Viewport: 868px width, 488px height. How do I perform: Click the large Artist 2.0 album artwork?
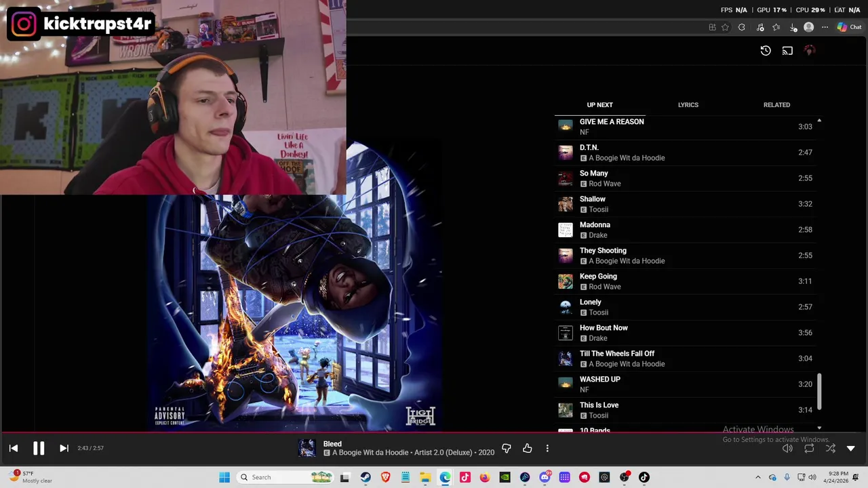coord(295,286)
